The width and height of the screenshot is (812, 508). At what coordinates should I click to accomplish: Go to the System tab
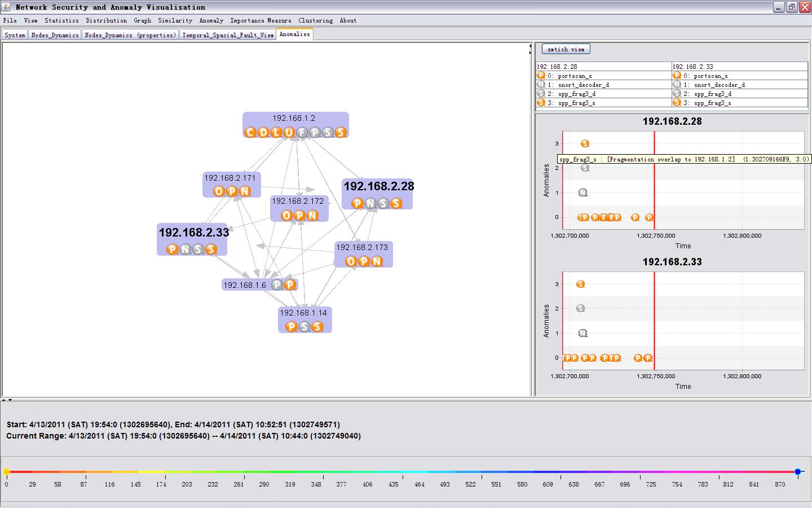15,35
